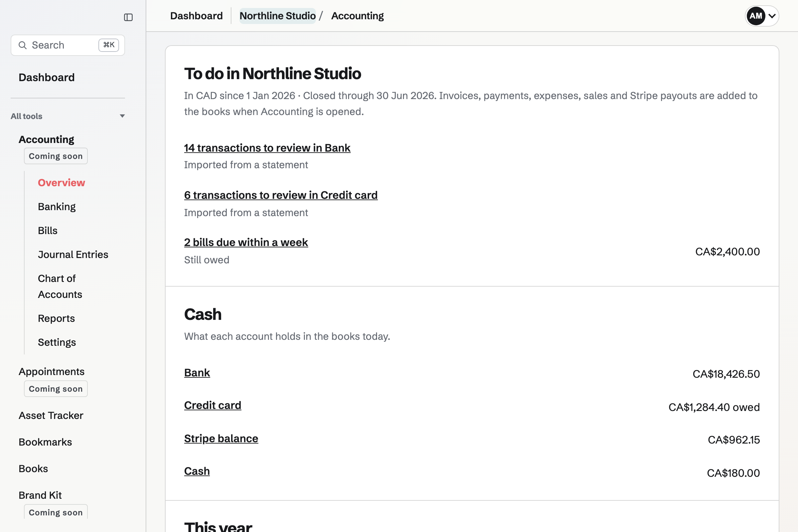798x532 pixels.
Task: Open Accounting tool in sidebar
Action: click(x=46, y=139)
